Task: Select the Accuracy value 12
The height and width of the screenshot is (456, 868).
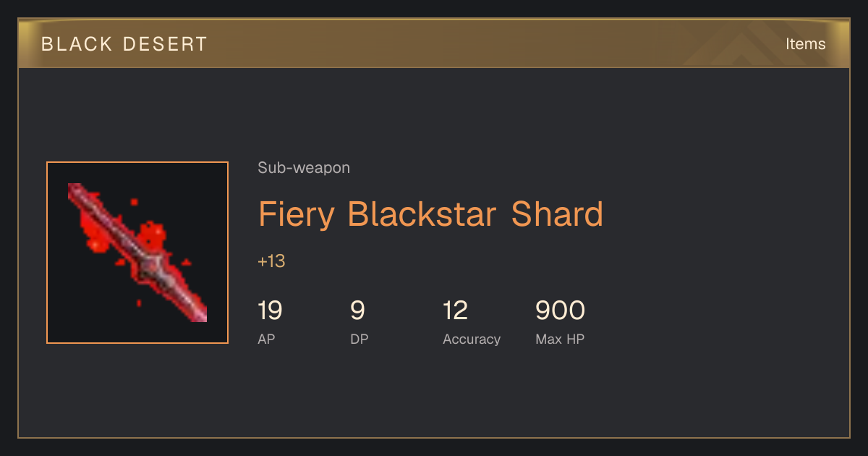Action: [456, 311]
